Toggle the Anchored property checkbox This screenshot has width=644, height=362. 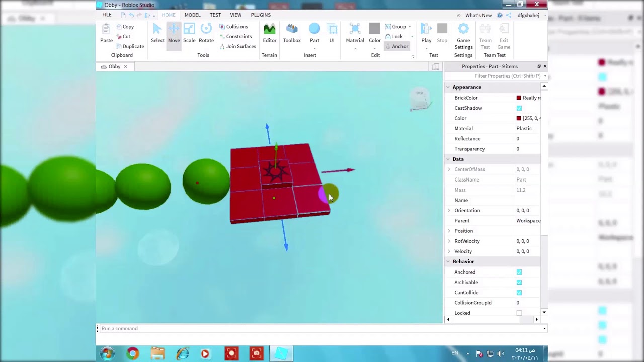click(519, 272)
